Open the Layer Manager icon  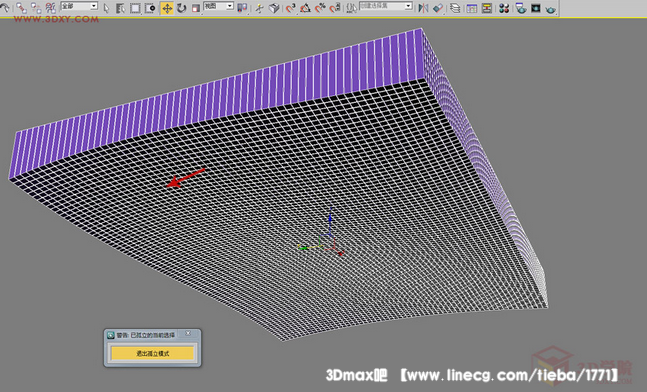pyautogui.click(x=455, y=8)
